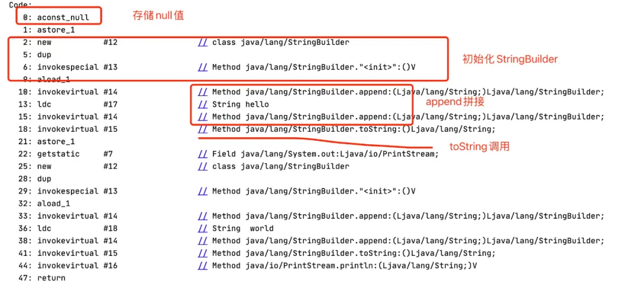Click the // link at offset 18 toString line
Screen dimensions: 644x285
[202, 129]
